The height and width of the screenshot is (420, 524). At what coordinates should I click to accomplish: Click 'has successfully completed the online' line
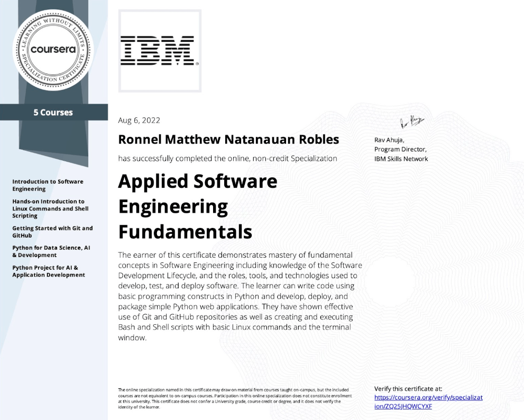point(227,158)
